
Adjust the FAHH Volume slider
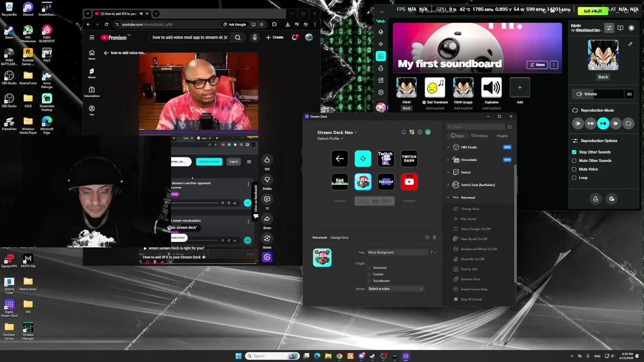pos(603,94)
